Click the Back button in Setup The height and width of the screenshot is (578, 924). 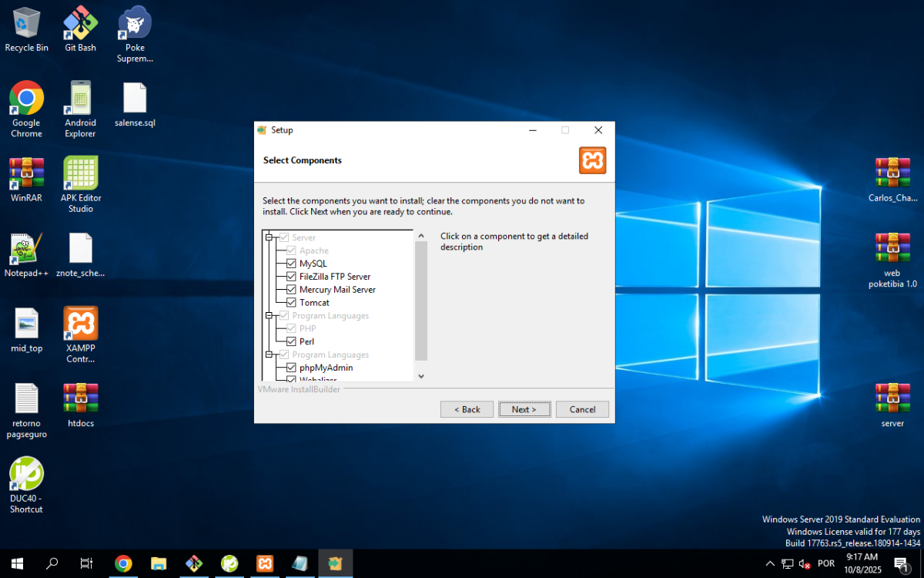(467, 409)
